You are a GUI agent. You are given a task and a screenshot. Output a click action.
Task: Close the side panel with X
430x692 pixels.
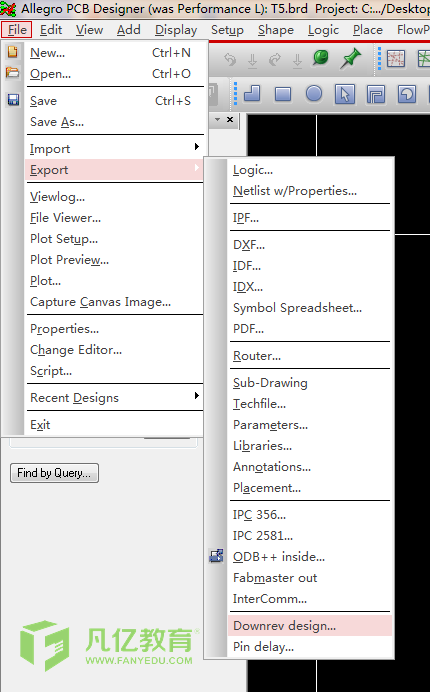tap(230, 120)
